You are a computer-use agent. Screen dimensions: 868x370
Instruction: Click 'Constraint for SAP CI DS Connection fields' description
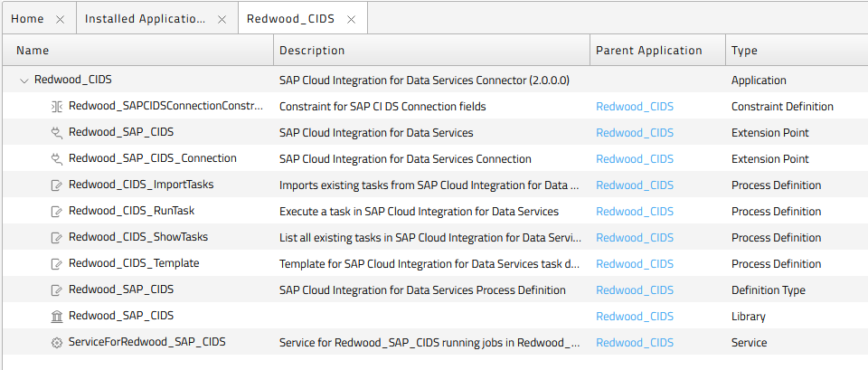[x=382, y=107]
